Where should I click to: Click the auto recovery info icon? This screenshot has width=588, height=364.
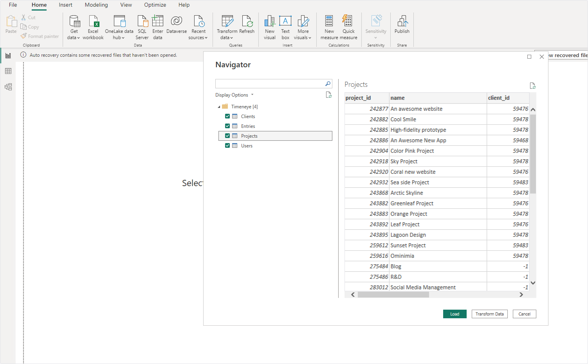pos(23,55)
